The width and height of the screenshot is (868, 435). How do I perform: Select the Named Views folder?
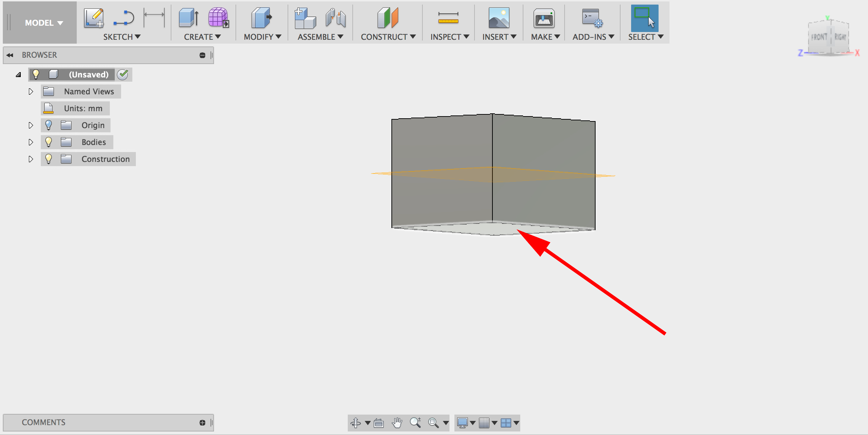pos(81,92)
